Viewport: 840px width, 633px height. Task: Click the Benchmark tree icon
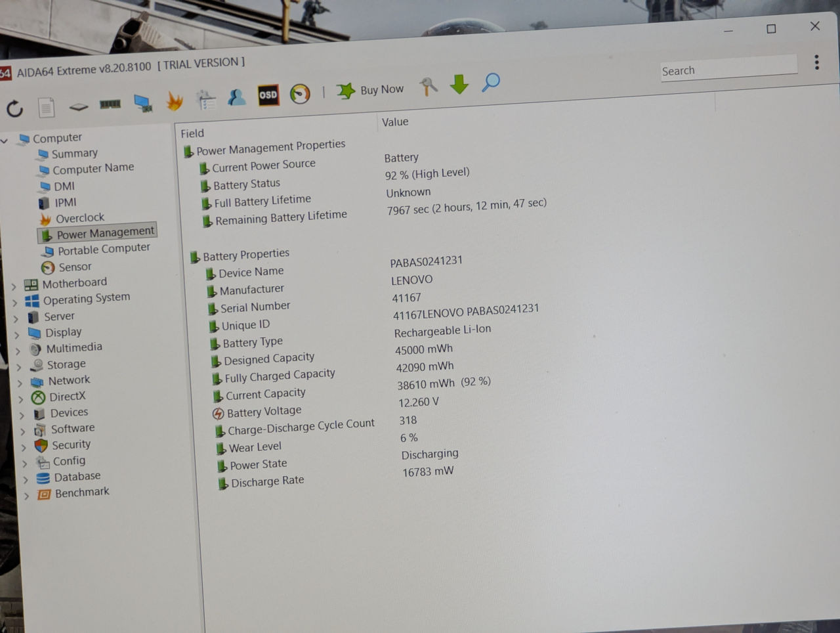44,494
